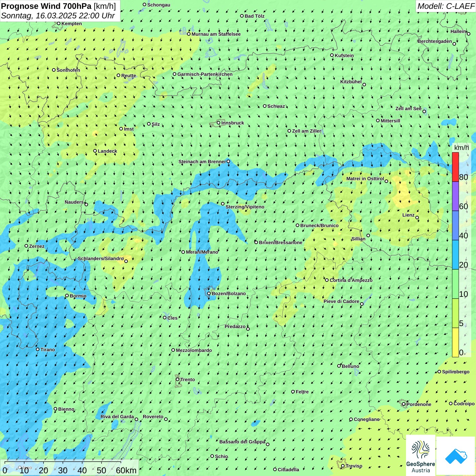This screenshot has height=476, width=476.
Task: Click the Trento city label
Action: 188,379
